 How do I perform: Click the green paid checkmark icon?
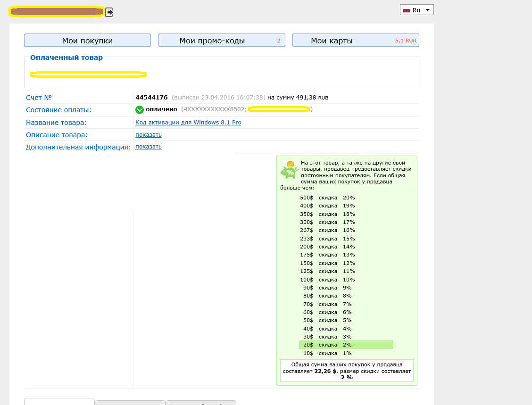[x=140, y=110]
